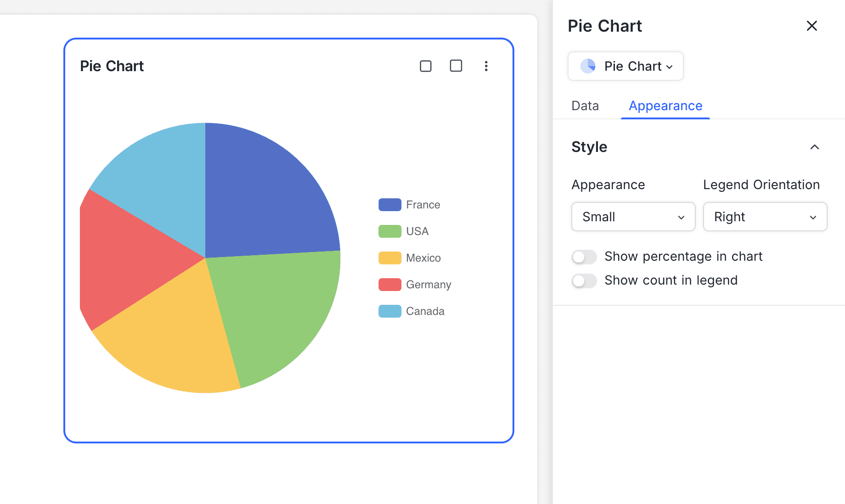Image resolution: width=845 pixels, height=504 pixels.
Task: Open the Appearance size dropdown set to Small
Action: tap(633, 217)
